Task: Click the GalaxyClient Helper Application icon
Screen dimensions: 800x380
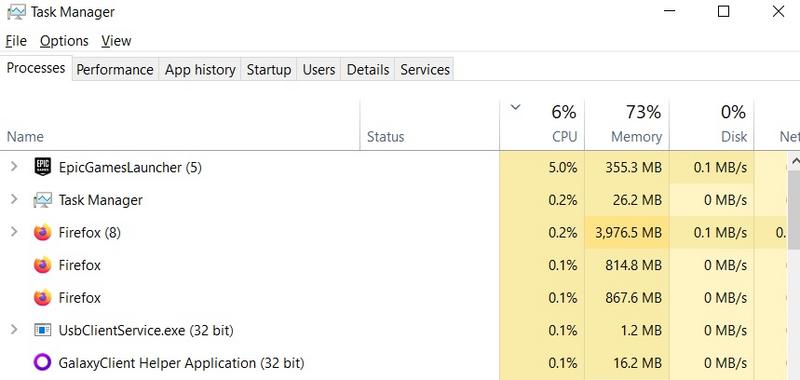Action: tap(43, 363)
